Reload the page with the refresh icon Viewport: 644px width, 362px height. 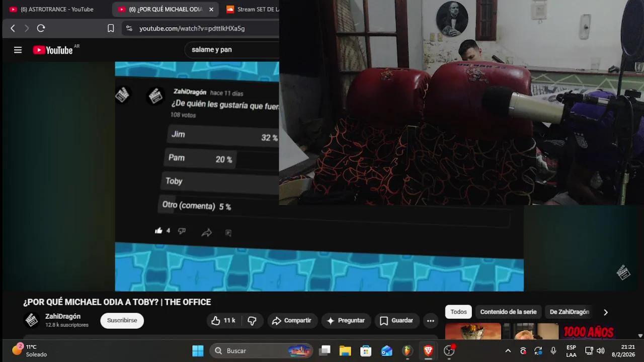coord(41,29)
